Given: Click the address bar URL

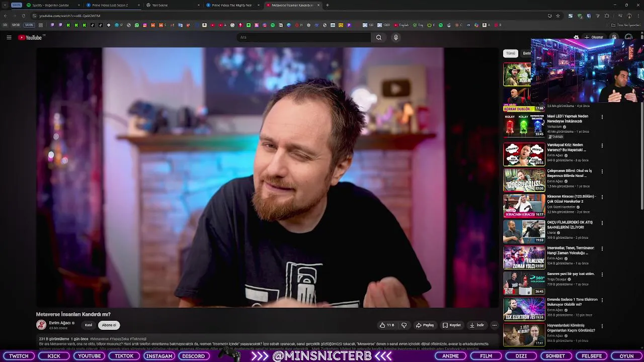Looking at the screenshot, I should 70,16.
